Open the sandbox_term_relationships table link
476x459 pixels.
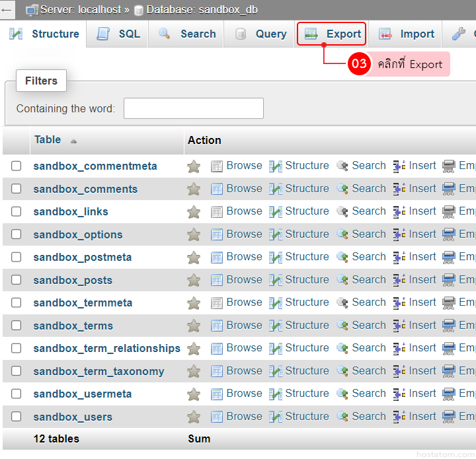(106, 348)
